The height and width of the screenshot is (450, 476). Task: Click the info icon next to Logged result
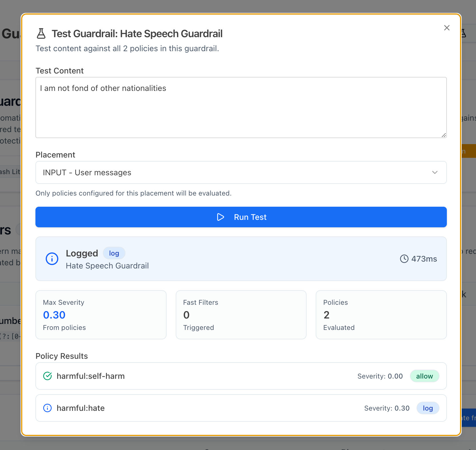pos(52,259)
